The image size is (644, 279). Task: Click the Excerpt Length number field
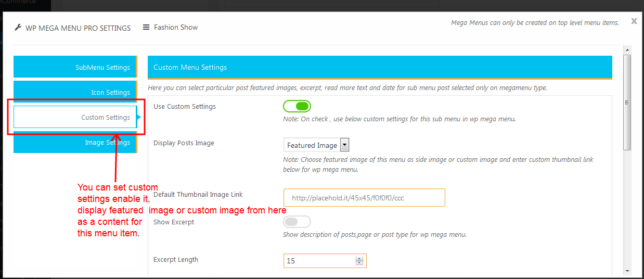coord(318,261)
